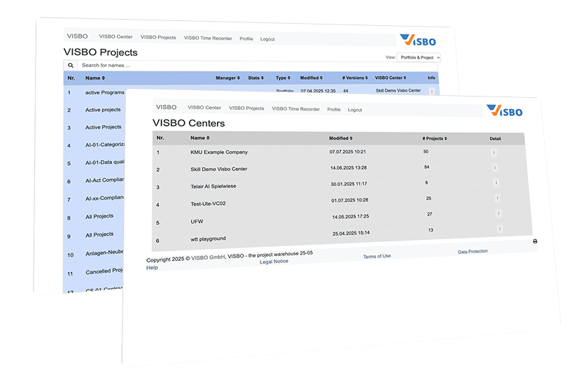The height and width of the screenshot is (386, 588).
Task: Open the View dropdown showing Portfolio & Project
Action: (x=419, y=57)
